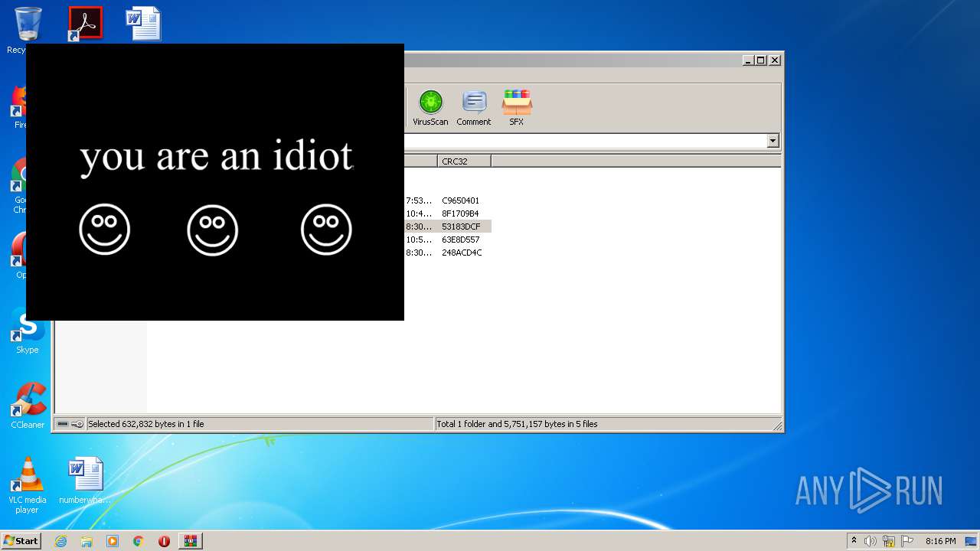Open VirusScan in WinRAR toolbar
The image size is (980, 551).
(430, 108)
